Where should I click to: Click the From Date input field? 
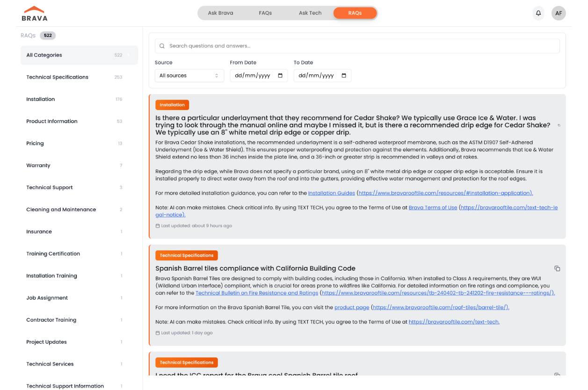(x=259, y=76)
